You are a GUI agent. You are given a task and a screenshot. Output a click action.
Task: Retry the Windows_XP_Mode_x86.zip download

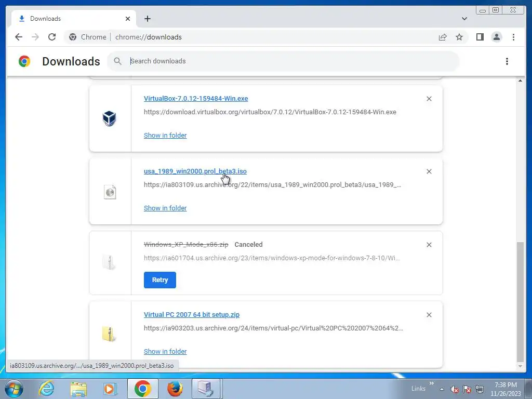(160, 280)
